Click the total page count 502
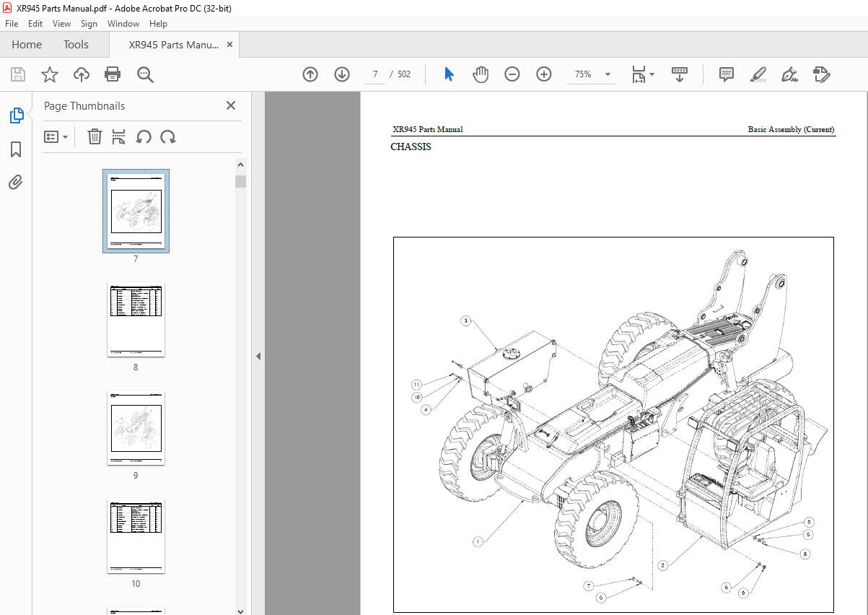 point(404,74)
